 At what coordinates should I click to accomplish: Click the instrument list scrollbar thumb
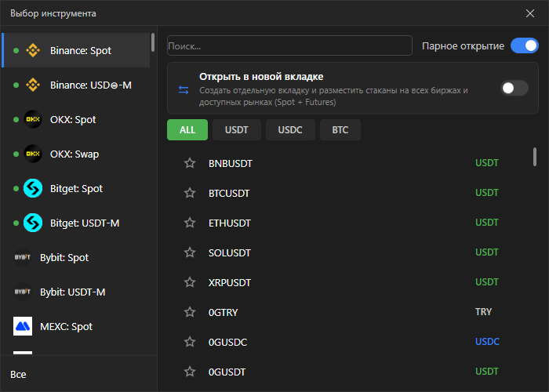[x=535, y=157]
